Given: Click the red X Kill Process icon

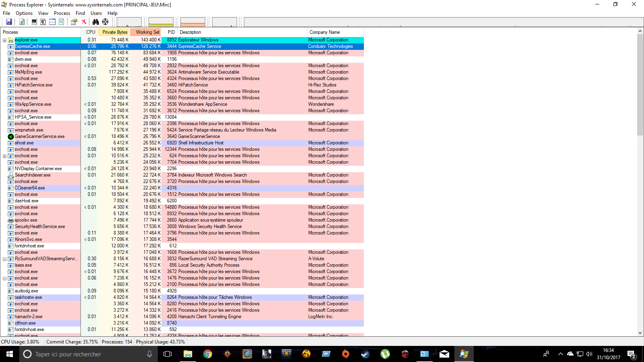Looking at the screenshot, I should pos(84,22).
